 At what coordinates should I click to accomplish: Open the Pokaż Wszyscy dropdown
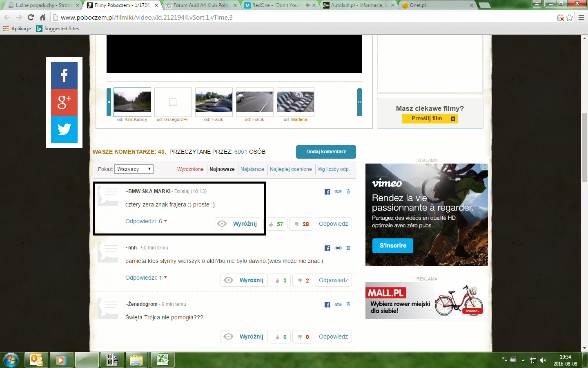click(134, 169)
